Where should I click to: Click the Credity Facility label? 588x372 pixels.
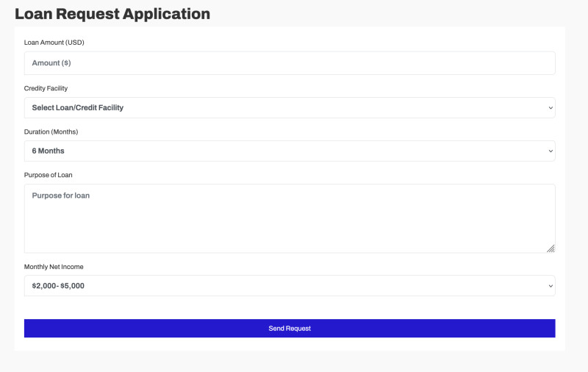coord(46,88)
